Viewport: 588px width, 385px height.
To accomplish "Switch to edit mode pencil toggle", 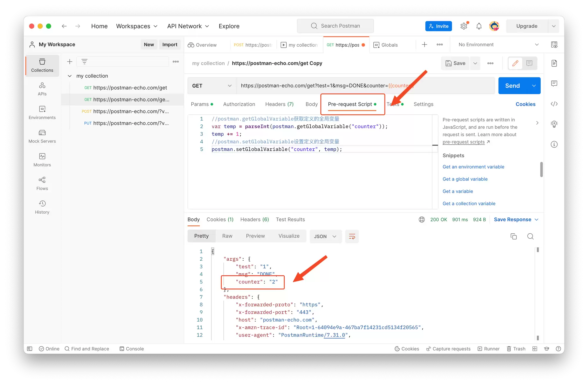I will click(515, 63).
